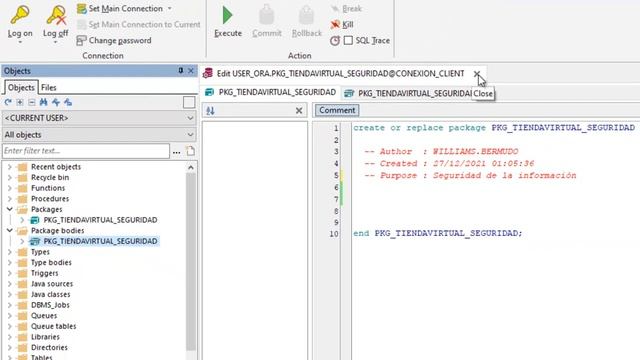Select the Type bodies folder
Image resolution: width=640 pixels, height=360 pixels.
point(51,262)
